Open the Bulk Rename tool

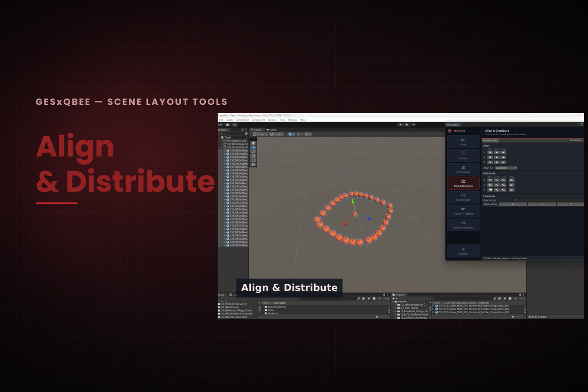point(463,197)
